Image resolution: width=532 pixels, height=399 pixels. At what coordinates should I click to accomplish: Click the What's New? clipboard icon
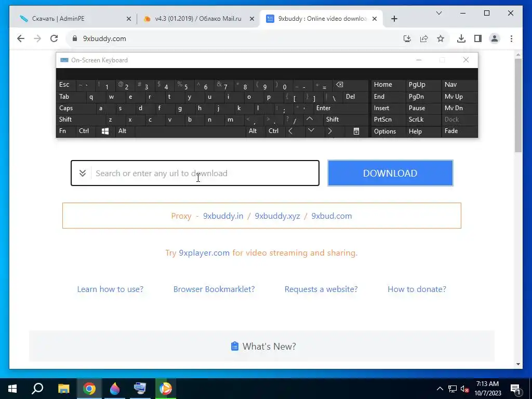coord(235,346)
